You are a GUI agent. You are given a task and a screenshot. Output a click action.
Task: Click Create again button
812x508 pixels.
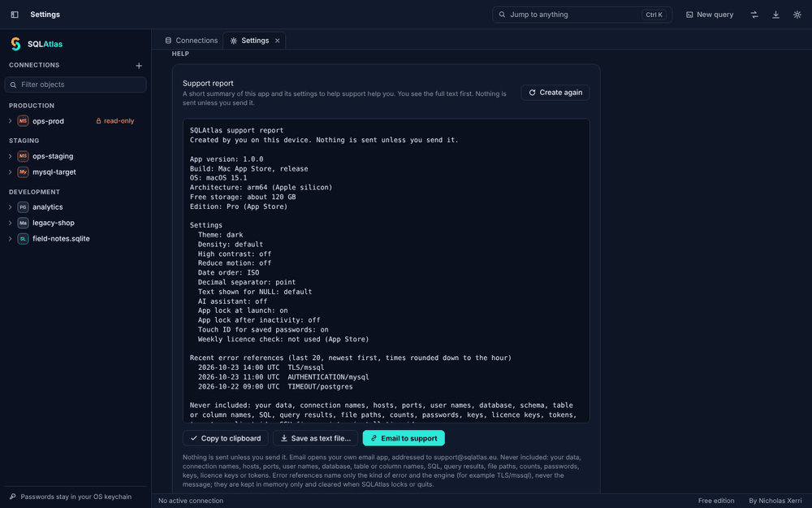(x=555, y=93)
